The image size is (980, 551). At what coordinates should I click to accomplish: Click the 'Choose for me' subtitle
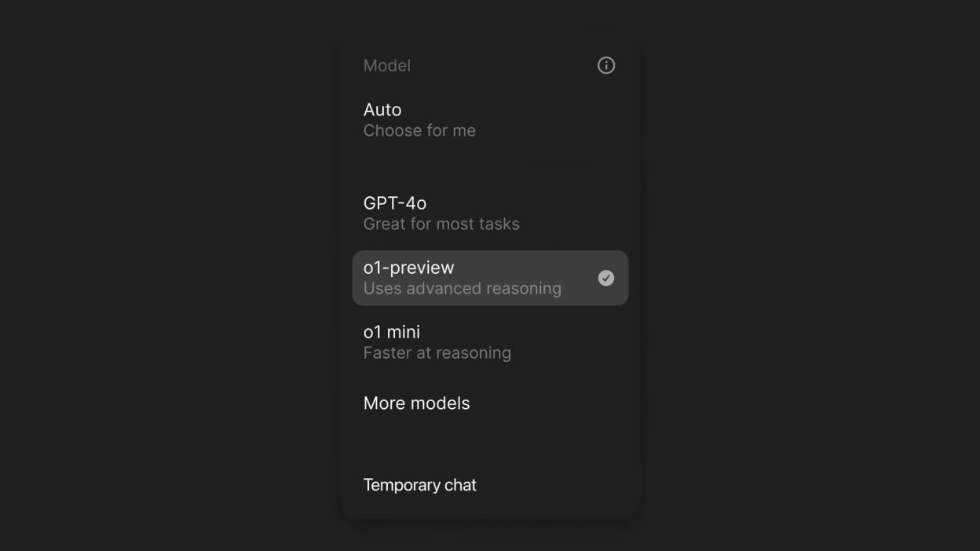coord(419,130)
